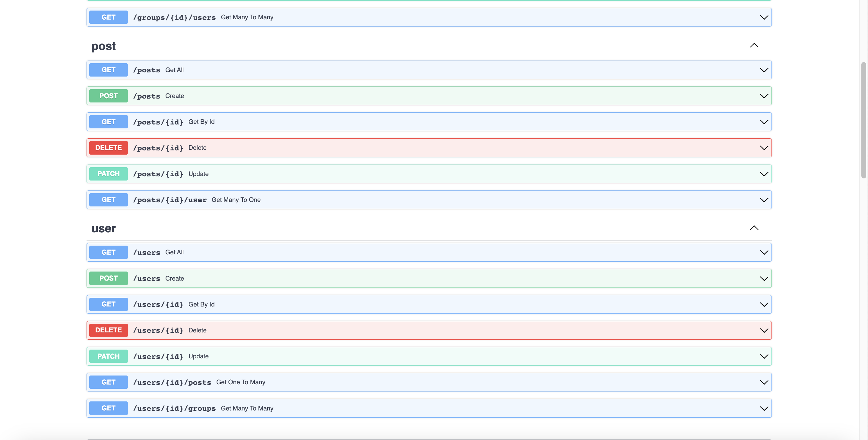Open the /users/{id}/posts Get One To Many endpoint
Image resolution: width=868 pixels, height=440 pixels.
pos(172,382)
